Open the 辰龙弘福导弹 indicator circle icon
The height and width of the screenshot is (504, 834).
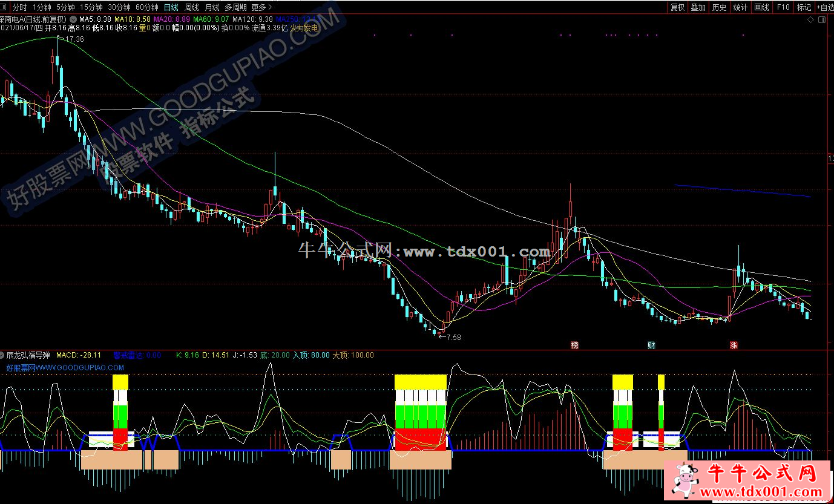pyautogui.click(x=2, y=355)
